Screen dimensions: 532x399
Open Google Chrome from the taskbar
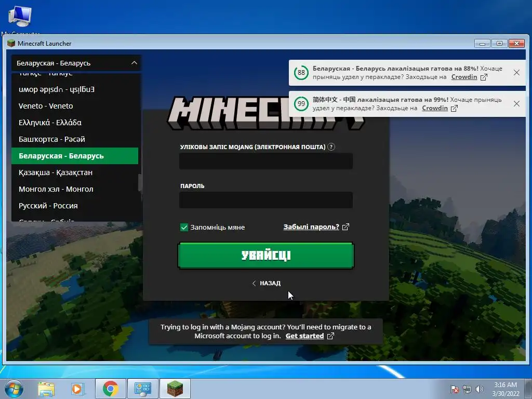pos(110,389)
